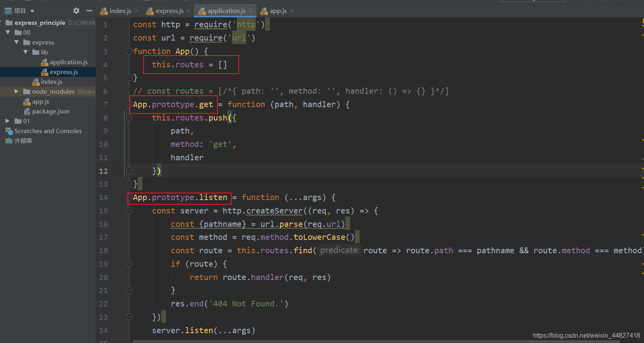Select application.js in the project tree
Screen dimensions: 644x343
point(68,62)
